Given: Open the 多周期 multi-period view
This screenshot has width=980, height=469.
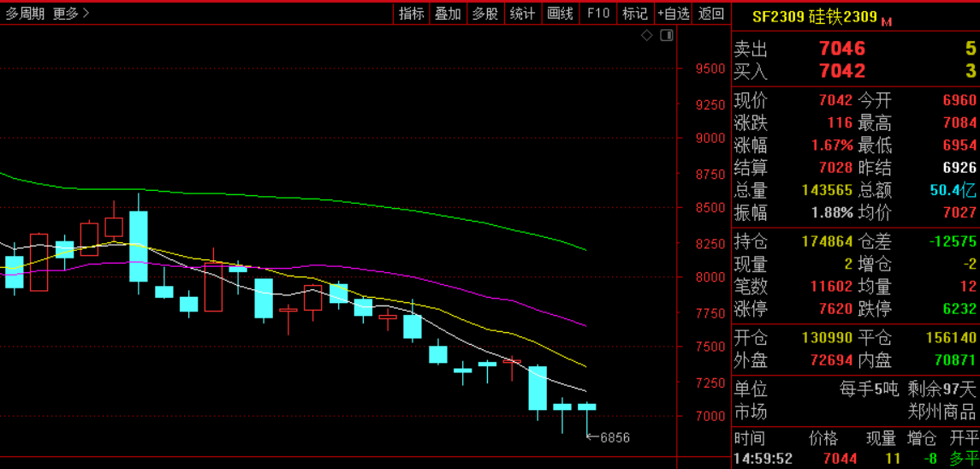Looking at the screenshot, I should click(25, 14).
